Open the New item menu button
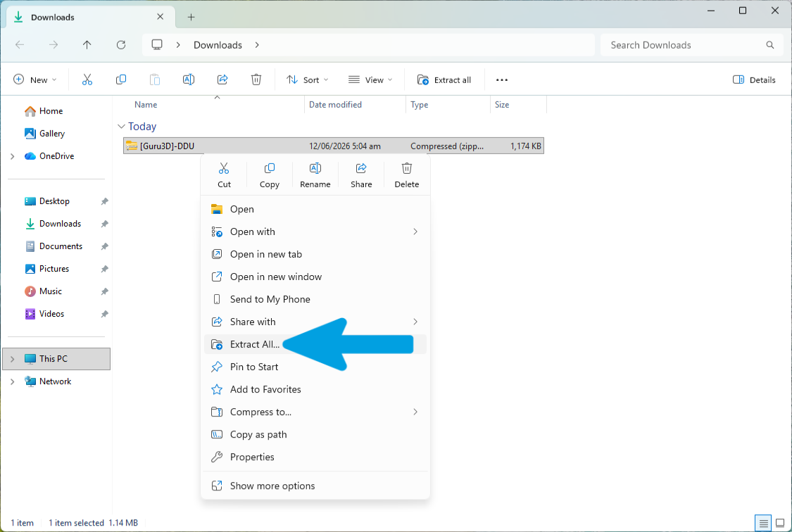792x532 pixels. coord(35,80)
